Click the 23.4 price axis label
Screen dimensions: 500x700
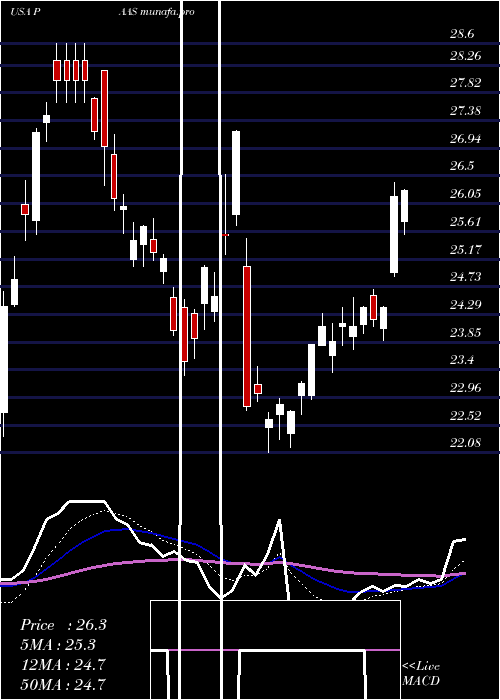(462, 360)
